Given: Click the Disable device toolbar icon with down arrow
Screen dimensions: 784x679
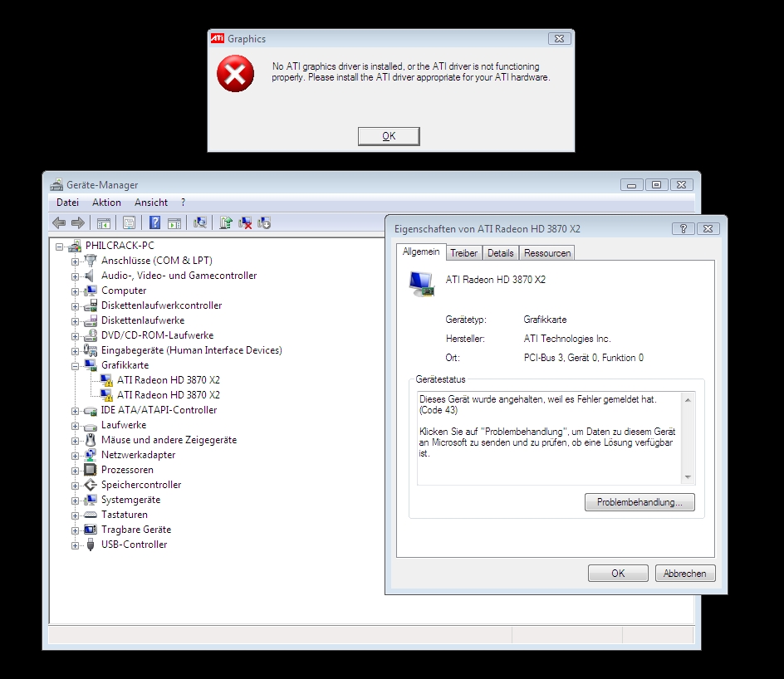Looking at the screenshot, I should (264, 222).
